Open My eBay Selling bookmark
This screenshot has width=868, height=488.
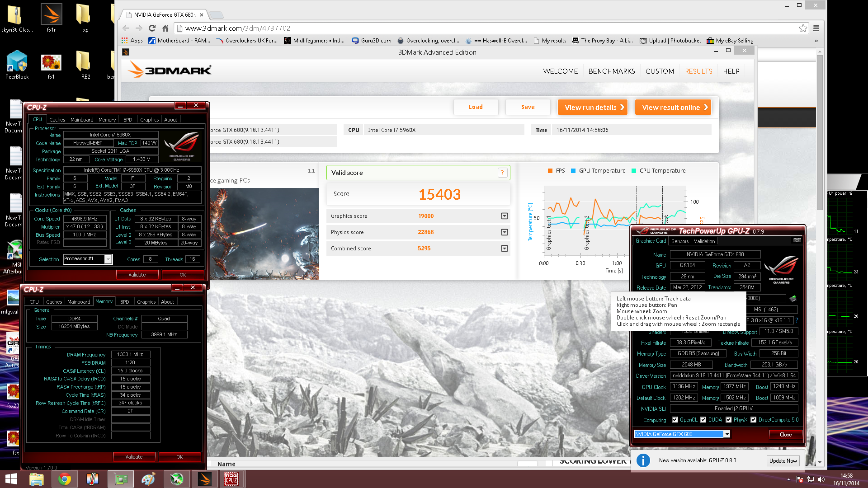pos(730,41)
